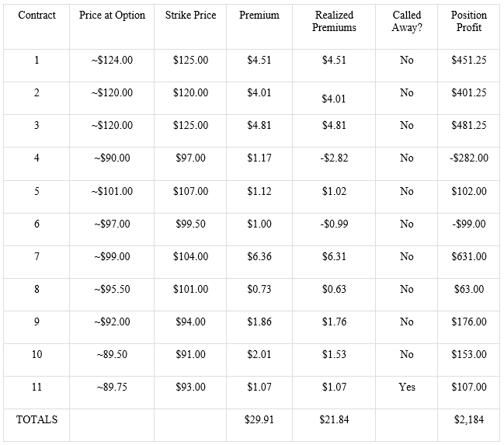Viewport: 504px width, 445px height.
Task: Click the $99.50 strike price cell
Action: pos(190,224)
